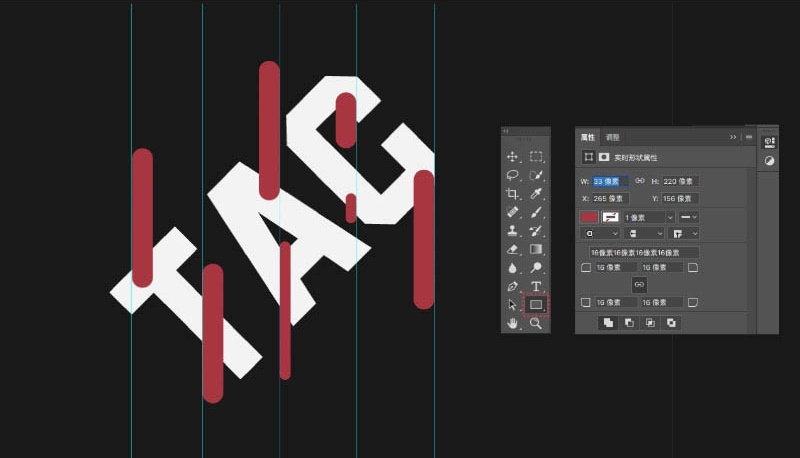
Task: Click the Combine Shapes path operation
Action: [x=608, y=323]
